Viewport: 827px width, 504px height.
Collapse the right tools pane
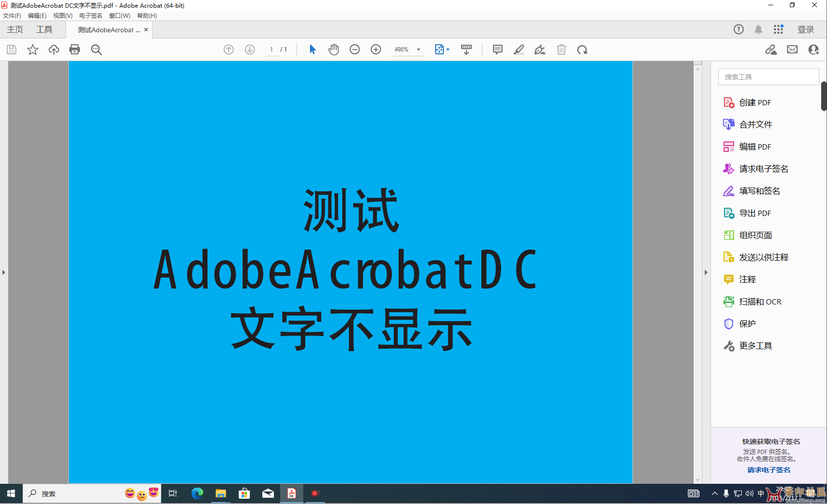point(706,272)
